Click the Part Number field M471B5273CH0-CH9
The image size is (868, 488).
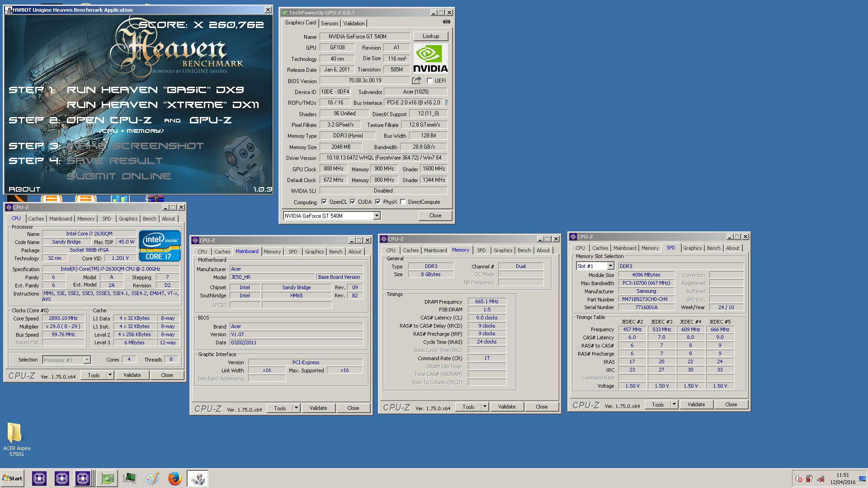(x=646, y=299)
